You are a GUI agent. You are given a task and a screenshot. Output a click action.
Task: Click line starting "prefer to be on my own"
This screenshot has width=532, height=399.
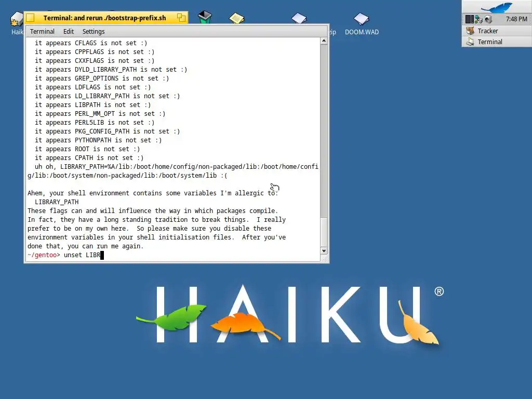(149, 229)
